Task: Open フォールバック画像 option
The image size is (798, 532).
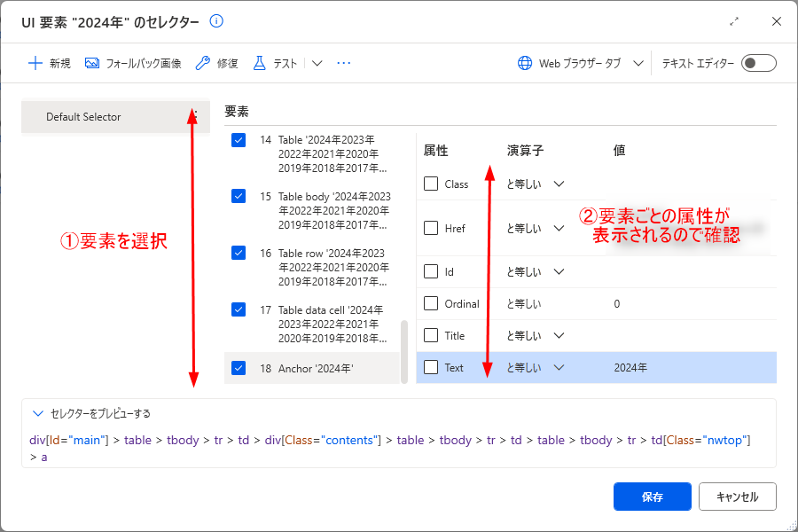Action: tap(133, 63)
